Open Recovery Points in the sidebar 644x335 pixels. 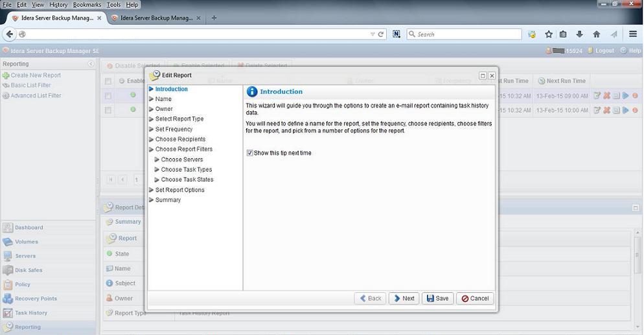tap(30, 299)
